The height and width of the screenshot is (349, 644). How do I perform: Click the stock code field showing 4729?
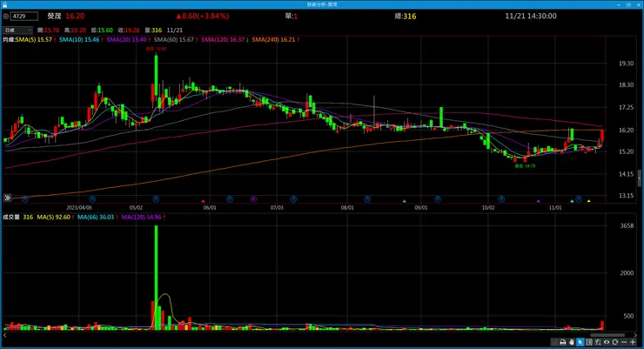click(x=23, y=17)
